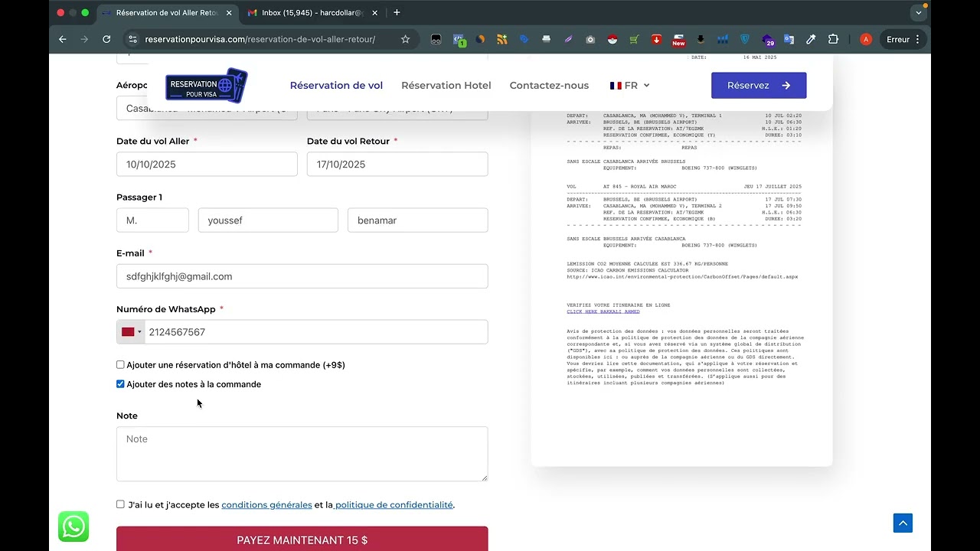Click the printer extension icon

[x=546, y=39]
